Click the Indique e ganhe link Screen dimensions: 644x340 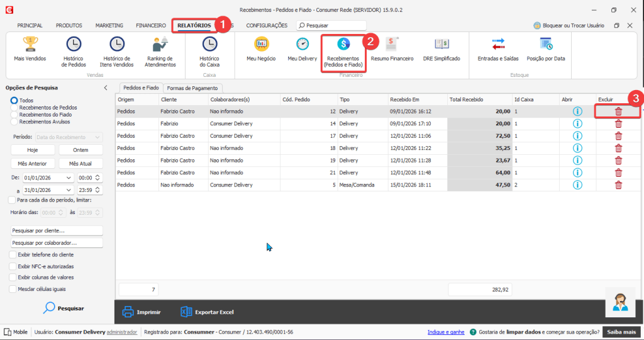(x=445, y=332)
